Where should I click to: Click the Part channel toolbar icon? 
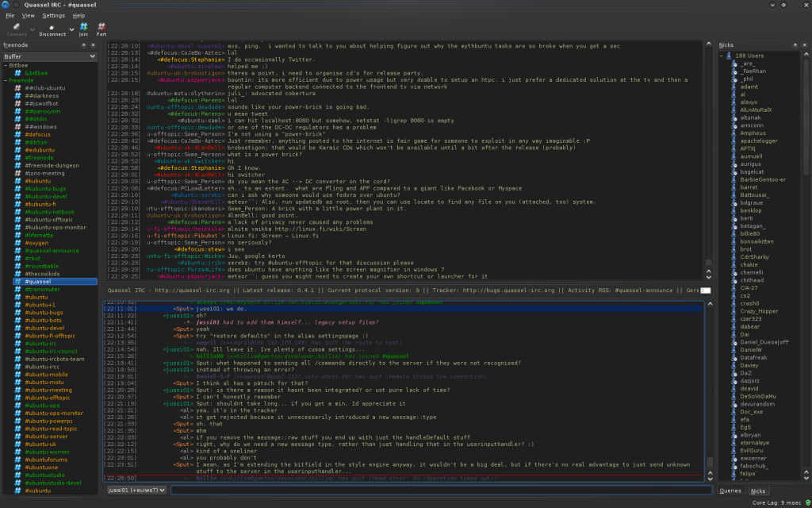(101, 29)
